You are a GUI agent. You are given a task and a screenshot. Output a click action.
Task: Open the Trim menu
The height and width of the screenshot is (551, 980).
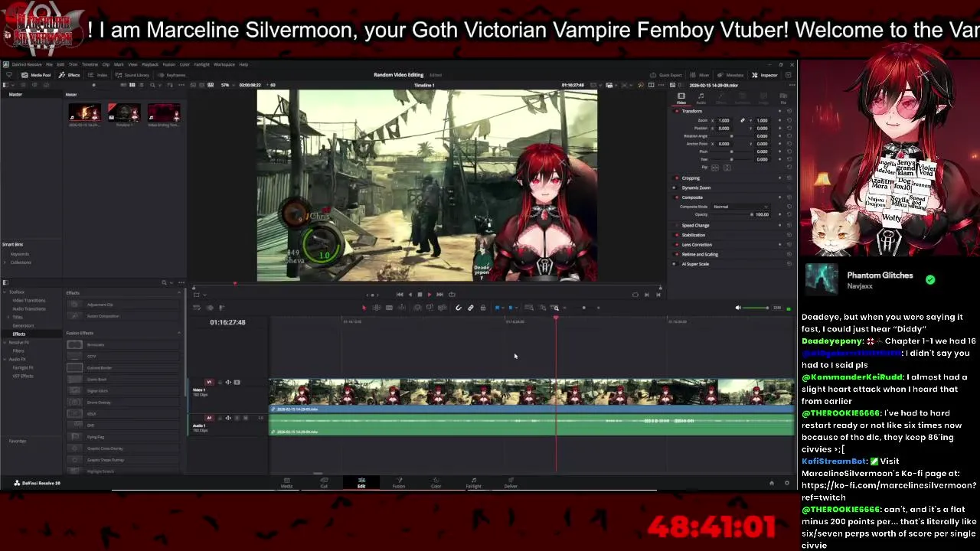click(73, 64)
